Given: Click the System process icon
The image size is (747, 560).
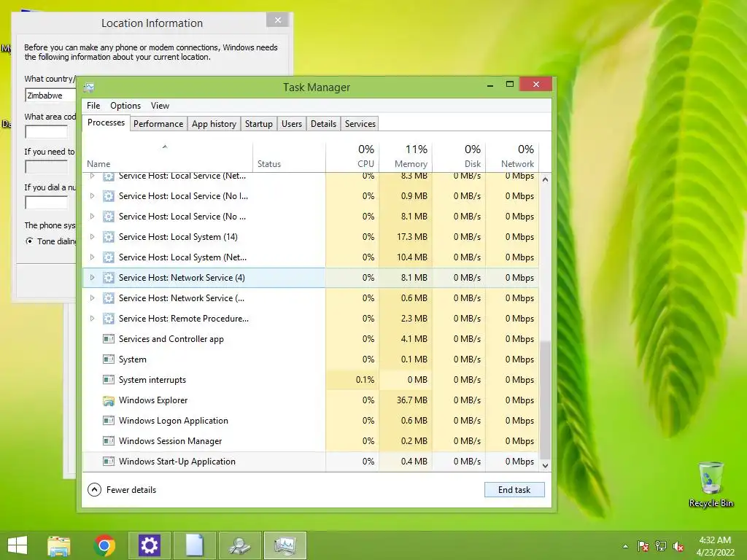Looking at the screenshot, I should coord(109,359).
